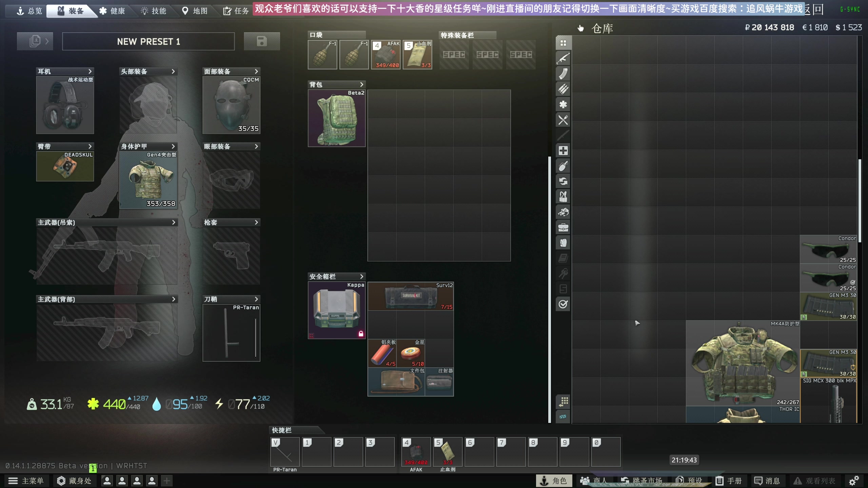Select Surv12 surgical kit in container

[x=411, y=296]
